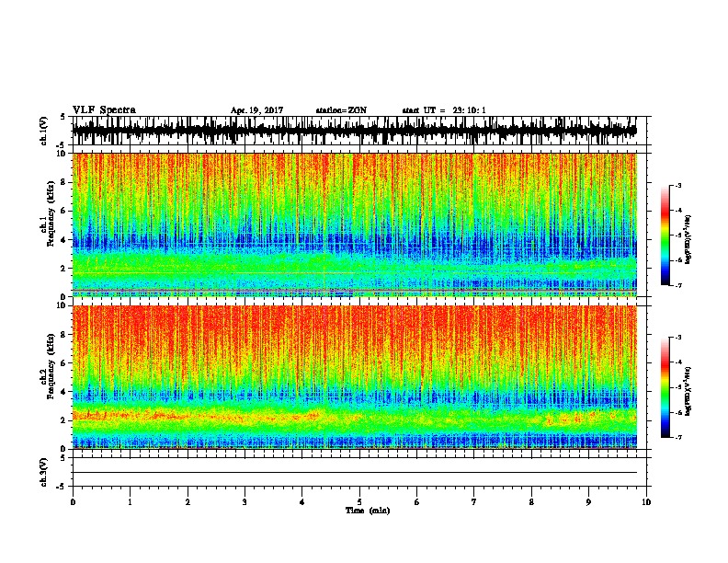Click the 'Time (min)' axis label
728x563 pixels.
368,511
